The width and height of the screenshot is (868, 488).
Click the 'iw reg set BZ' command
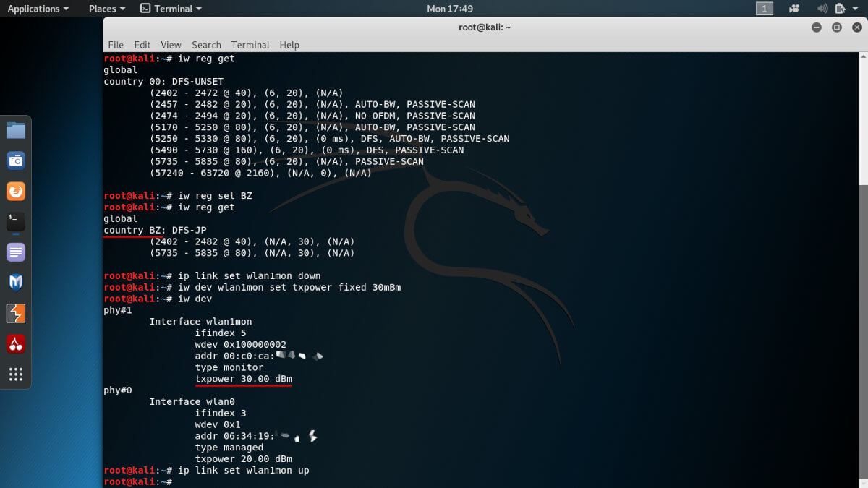pyautogui.click(x=215, y=196)
